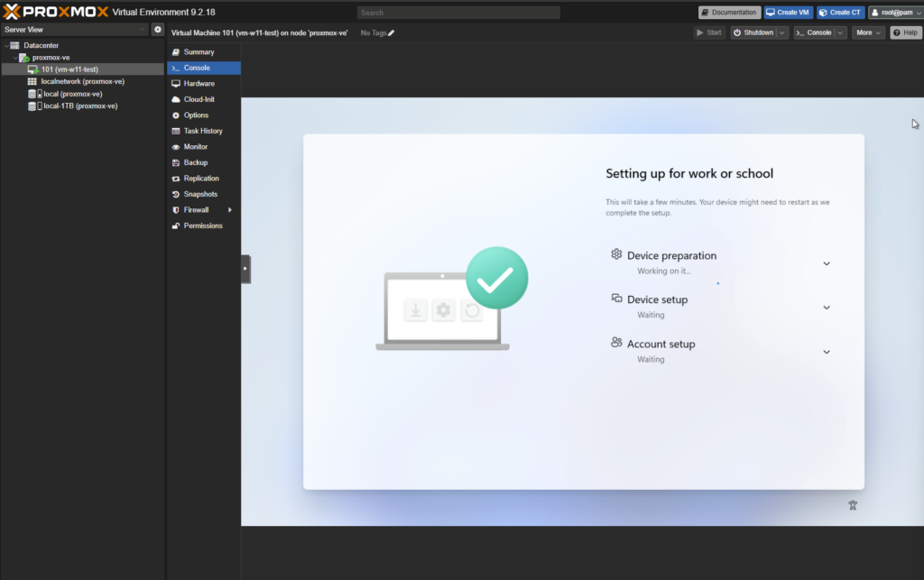The image size is (924, 580).
Task: Click the VM 101 monitor icon
Action: pos(33,69)
